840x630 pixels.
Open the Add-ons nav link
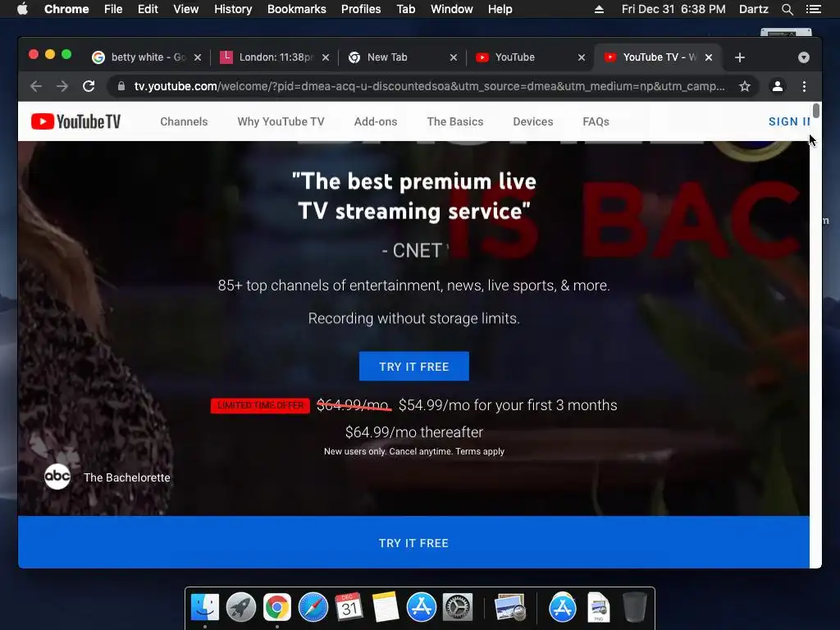click(x=376, y=121)
